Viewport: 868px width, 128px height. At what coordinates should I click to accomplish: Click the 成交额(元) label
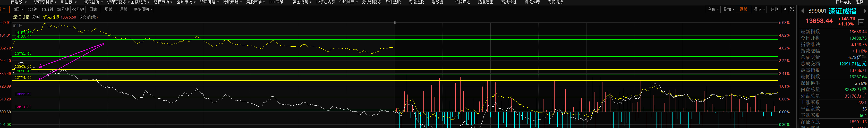coord(88,17)
